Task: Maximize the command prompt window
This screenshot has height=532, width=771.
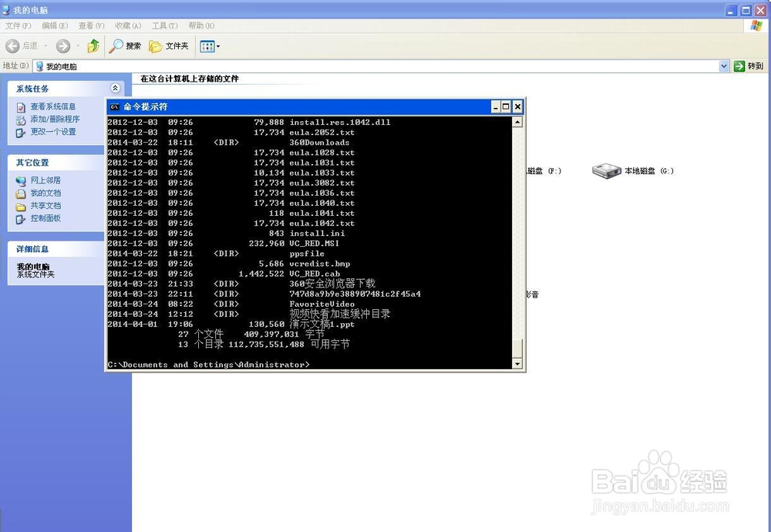Action: (x=506, y=106)
